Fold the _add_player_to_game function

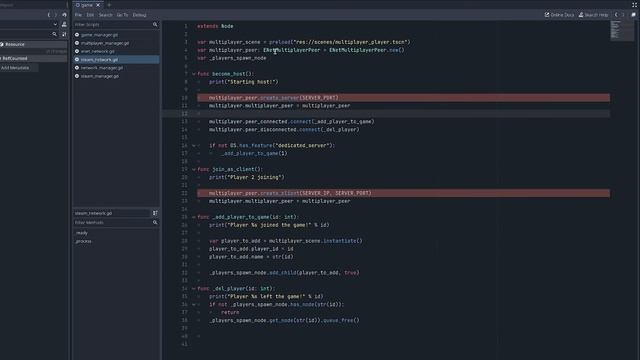(193, 217)
